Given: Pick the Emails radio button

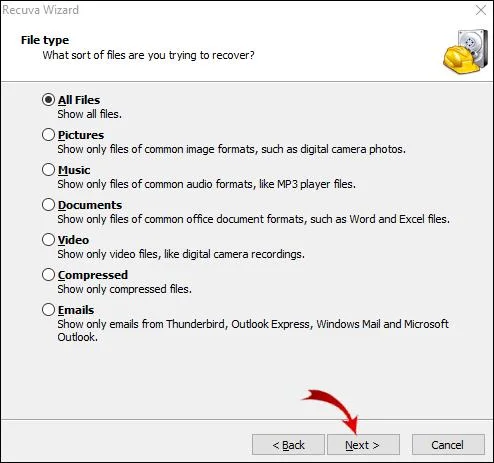Looking at the screenshot, I should [x=48, y=310].
